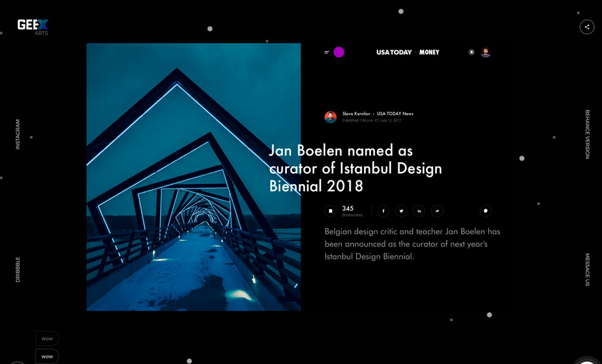602x364 pixels.
Task: Open the hamburger menu icon beside the purple circle
Action: coord(327,52)
